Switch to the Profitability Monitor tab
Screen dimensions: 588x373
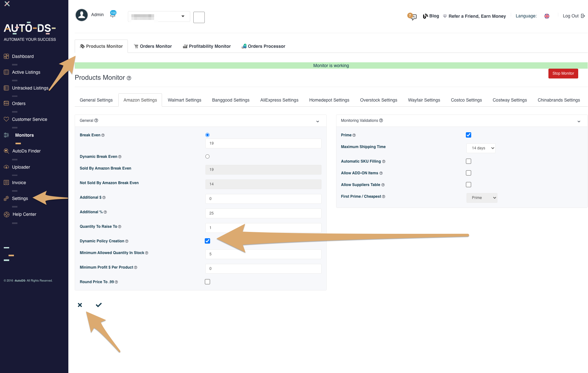click(x=207, y=46)
